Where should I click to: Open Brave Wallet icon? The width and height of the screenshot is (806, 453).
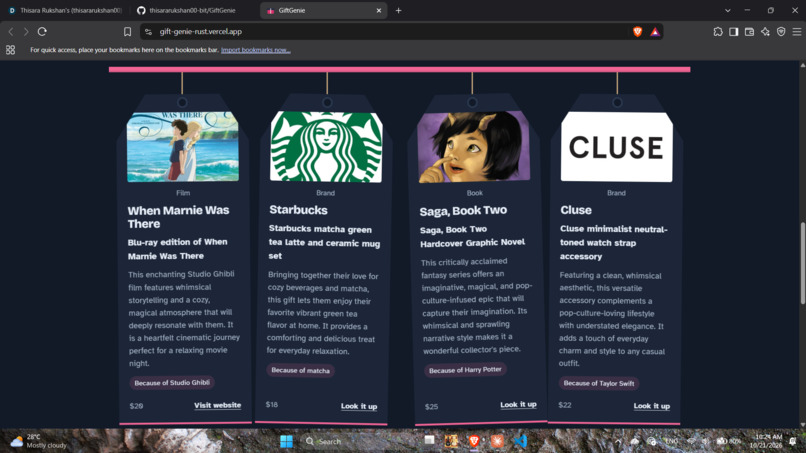point(749,32)
